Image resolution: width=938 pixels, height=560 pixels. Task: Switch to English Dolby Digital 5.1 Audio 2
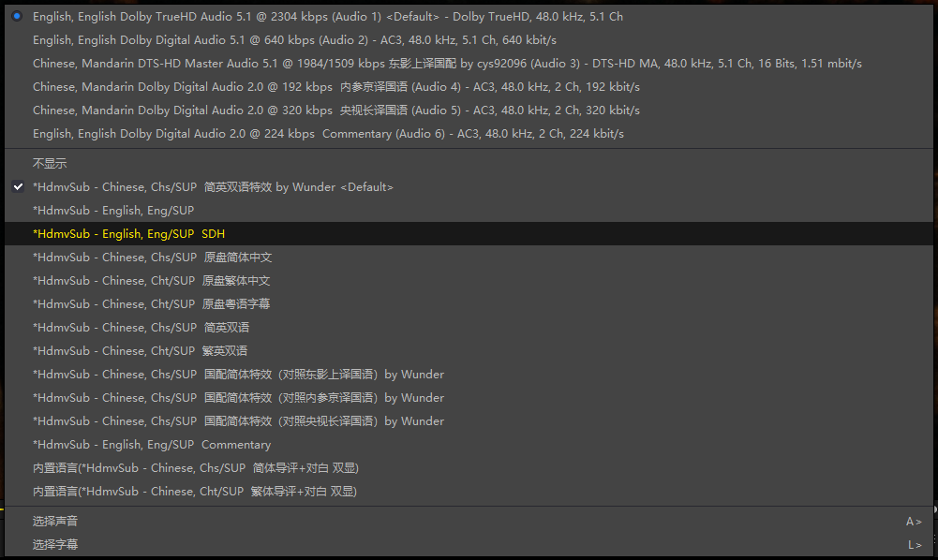(294, 40)
